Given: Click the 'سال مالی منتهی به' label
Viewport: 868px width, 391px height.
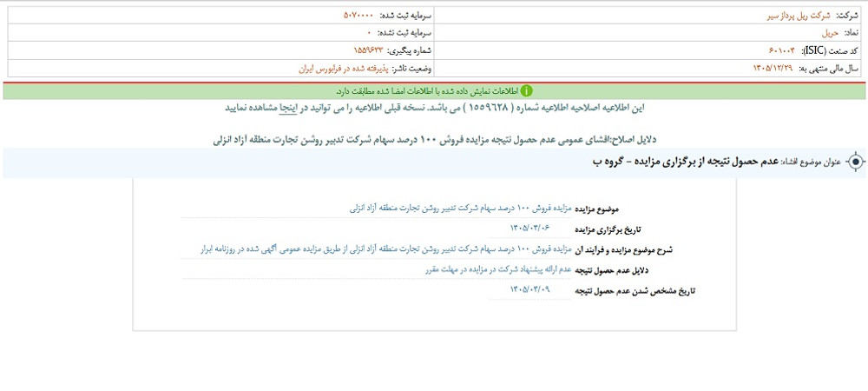Looking at the screenshot, I should 829,69.
